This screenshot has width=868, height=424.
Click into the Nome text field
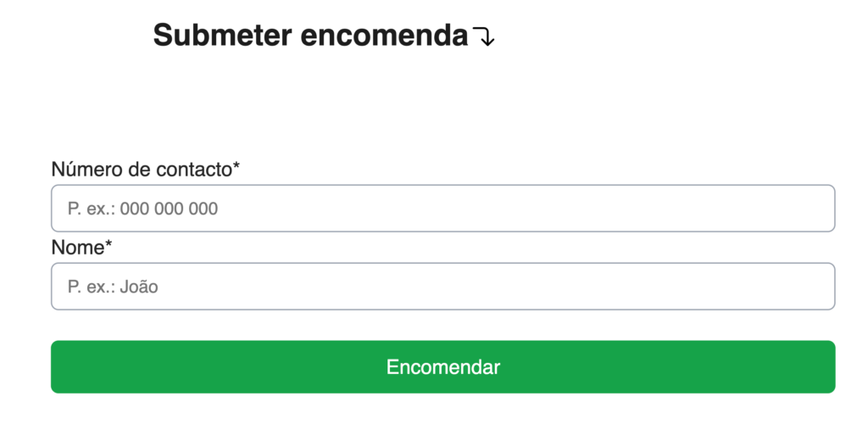point(442,287)
